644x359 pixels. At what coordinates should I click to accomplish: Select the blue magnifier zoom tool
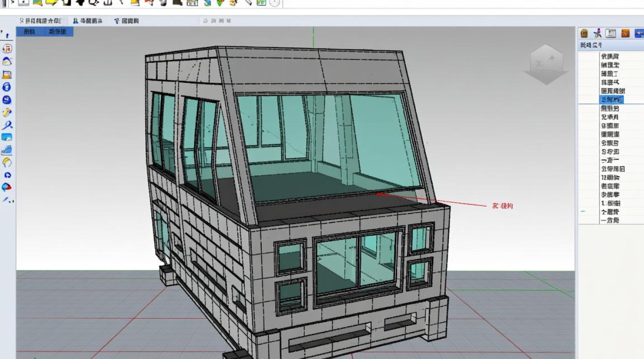pos(7,125)
